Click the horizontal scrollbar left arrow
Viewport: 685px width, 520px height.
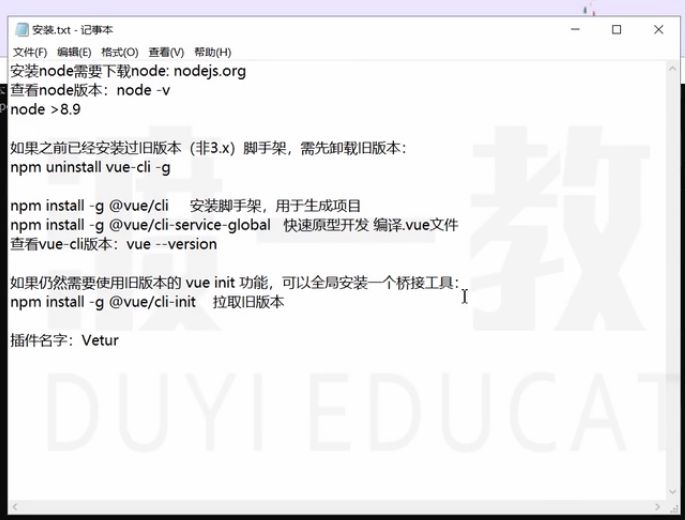14,507
